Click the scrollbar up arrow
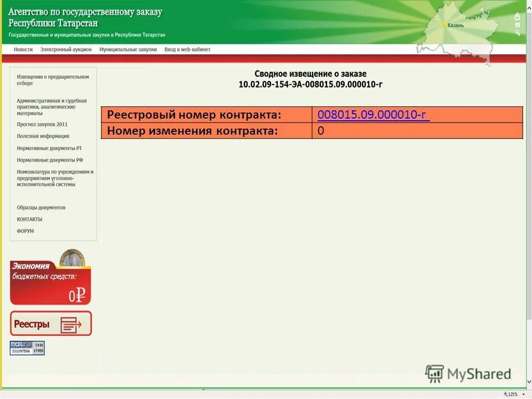The width and height of the screenshot is (532, 399). click(528, 8)
